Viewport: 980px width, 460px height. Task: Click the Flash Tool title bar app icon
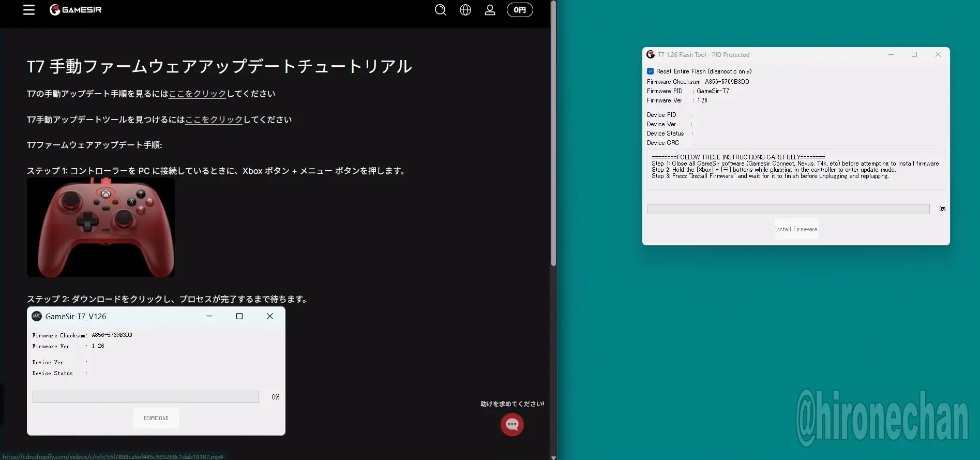click(651, 55)
